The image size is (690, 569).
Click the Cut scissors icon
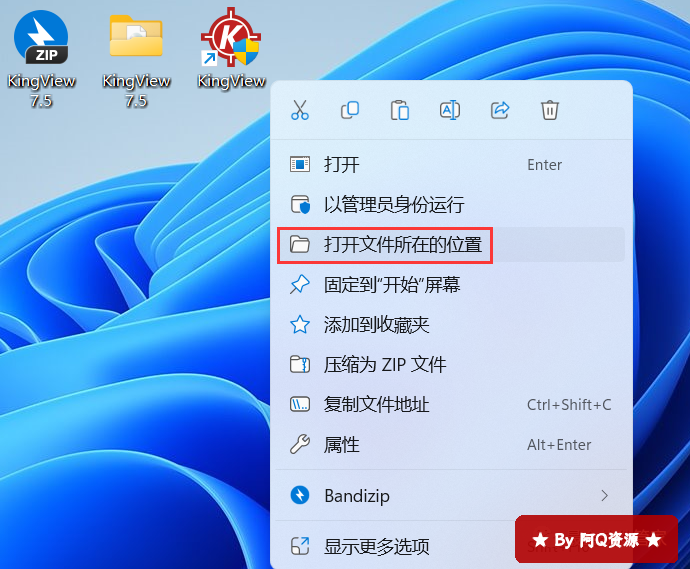[300, 110]
